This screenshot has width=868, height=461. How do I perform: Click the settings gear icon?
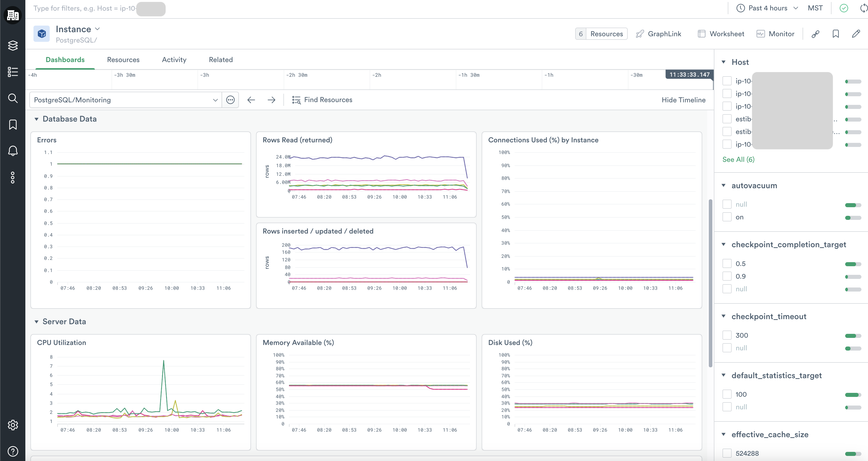click(13, 425)
